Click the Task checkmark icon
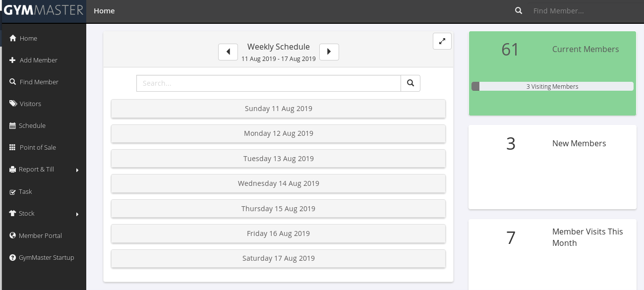The height and width of the screenshot is (290, 644). point(12,191)
